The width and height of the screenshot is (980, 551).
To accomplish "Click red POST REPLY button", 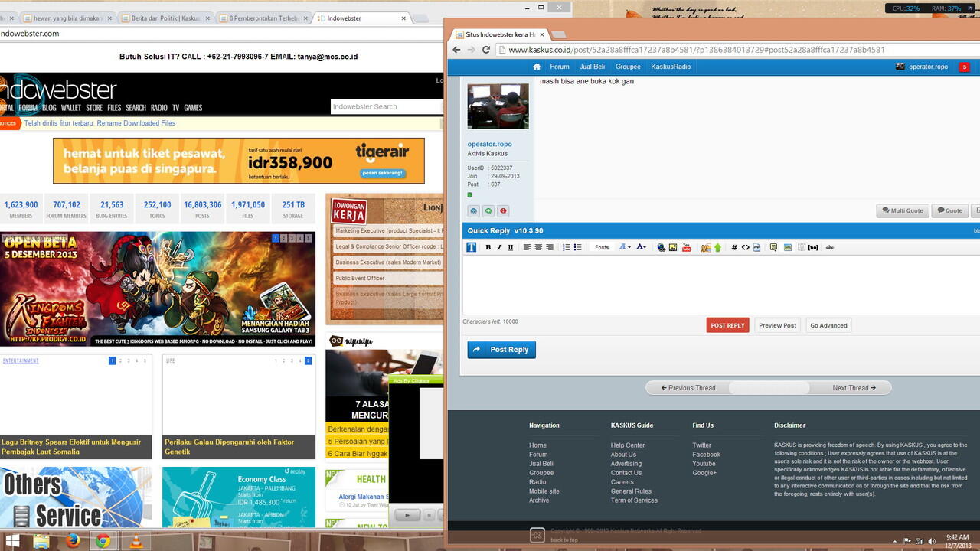I will (x=727, y=325).
